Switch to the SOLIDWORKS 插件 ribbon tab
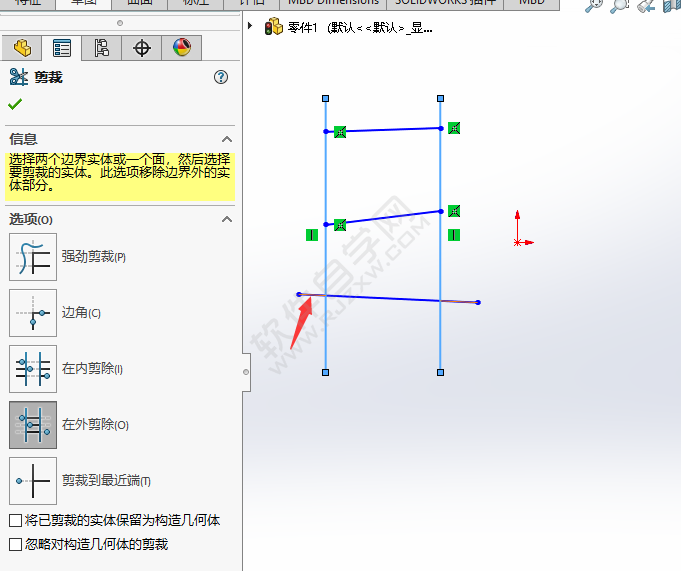Viewport: 681px width, 571px height. pyautogui.click(x=445, y=3)
